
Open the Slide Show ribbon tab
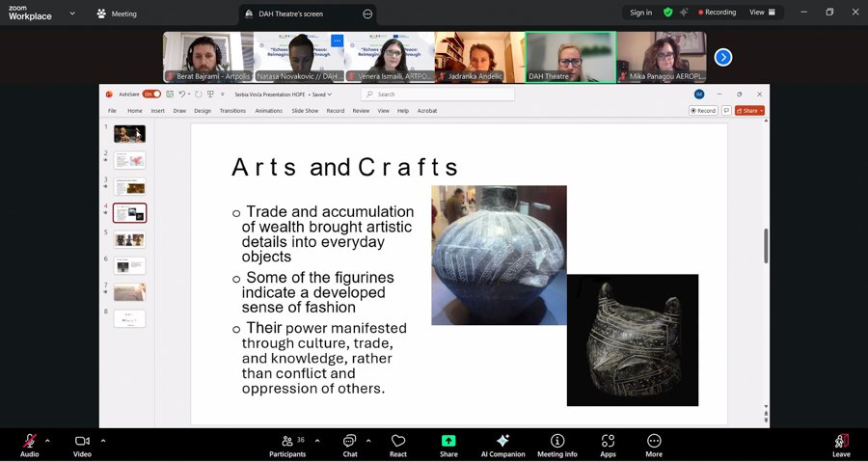point(305,111)
